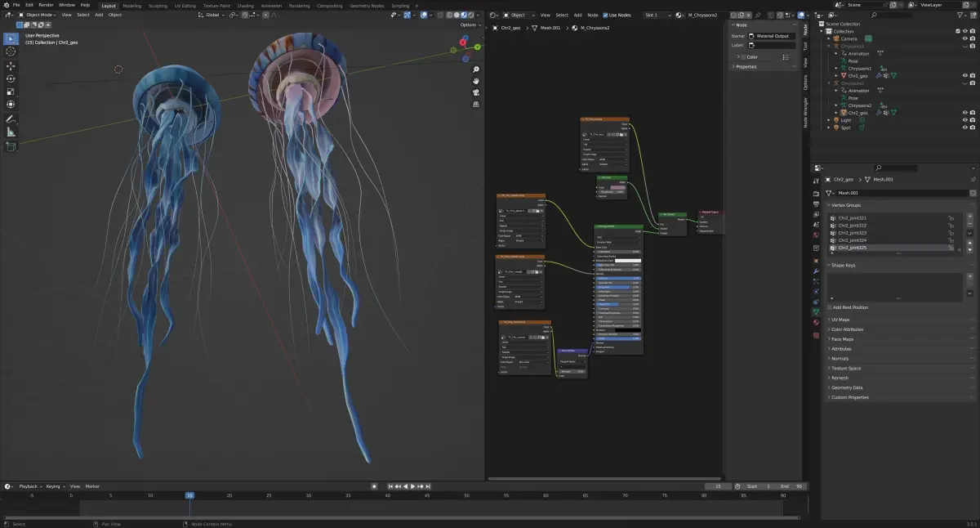The height and width of the screenshot is (528, 980).
Task: Select the Select Box tool in viewport toolbar
Action: (x=11, y=38)
